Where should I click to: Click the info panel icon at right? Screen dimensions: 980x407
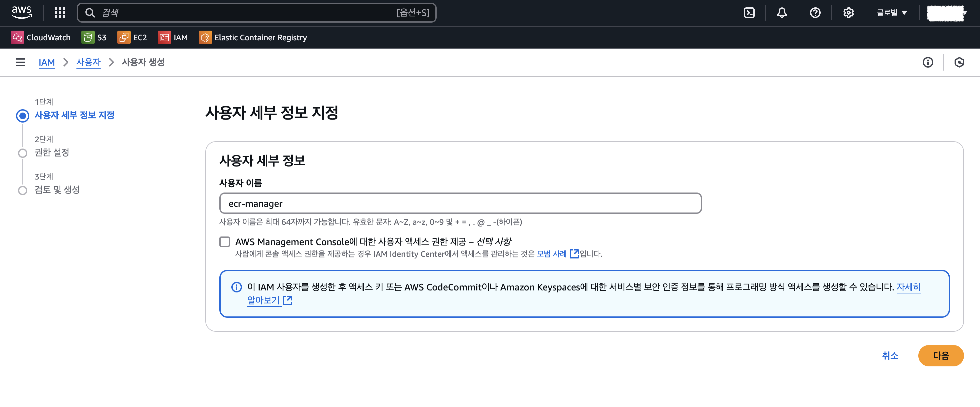pos(927,62)
